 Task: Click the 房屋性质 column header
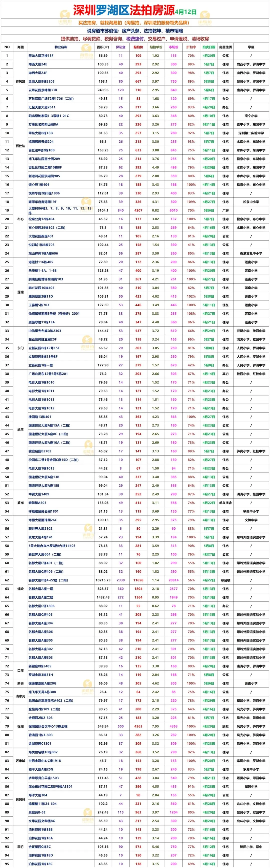(225, 47)
